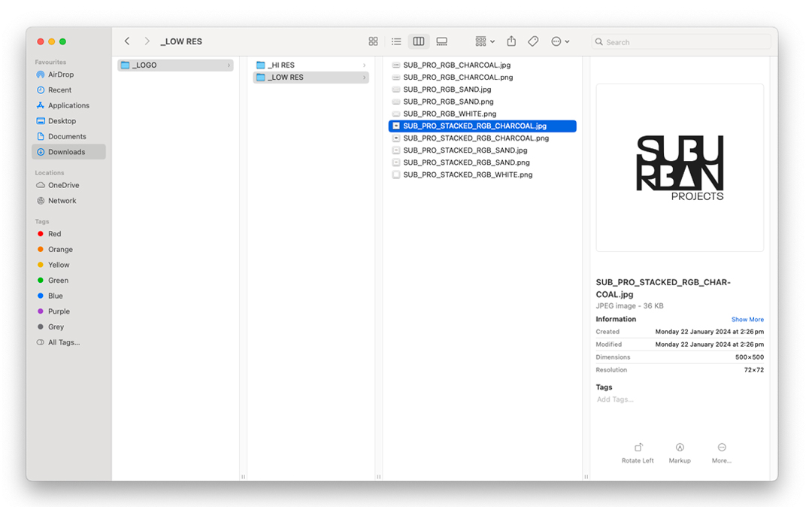Open Markup for the previewed image

[680, 453]
